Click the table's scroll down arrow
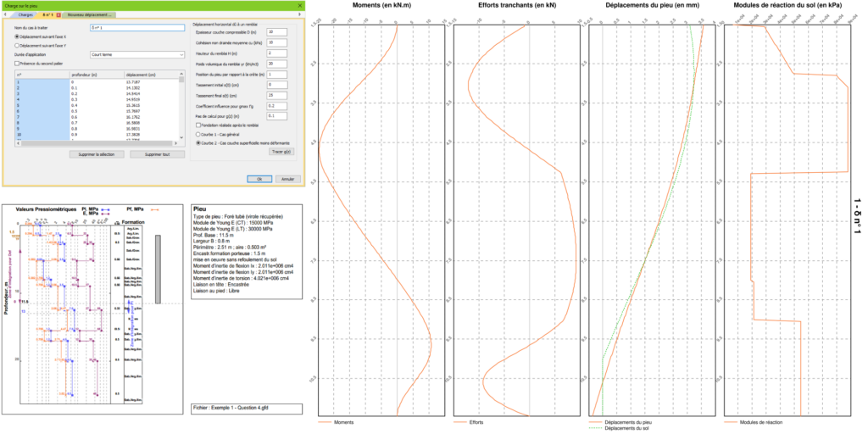868x434 pixels. point(182,136)
